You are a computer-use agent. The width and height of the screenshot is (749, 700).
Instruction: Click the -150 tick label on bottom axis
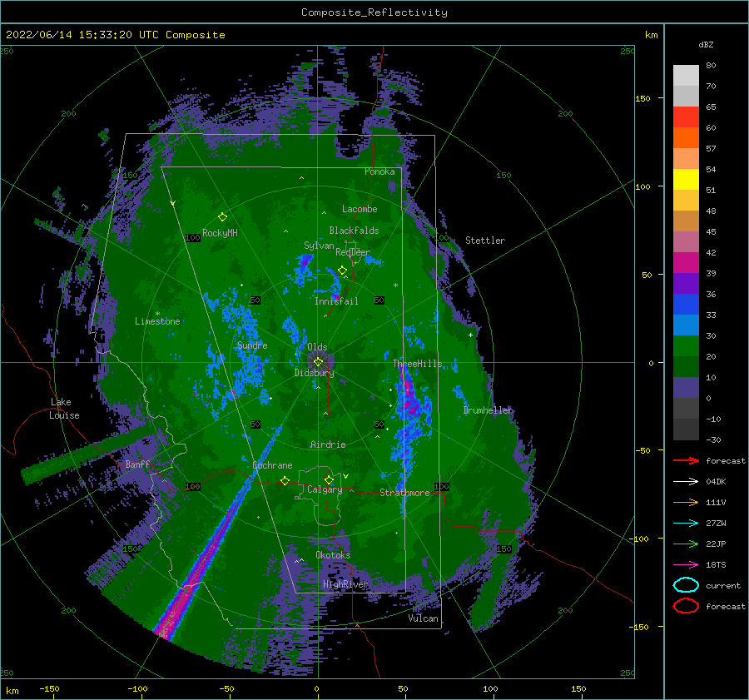[x=49, y=688]
